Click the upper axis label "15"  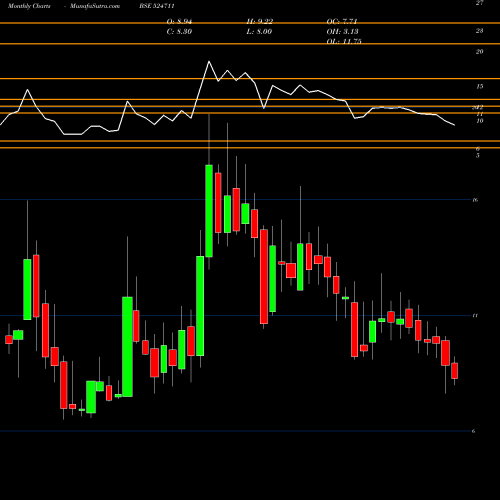[479, 86]
